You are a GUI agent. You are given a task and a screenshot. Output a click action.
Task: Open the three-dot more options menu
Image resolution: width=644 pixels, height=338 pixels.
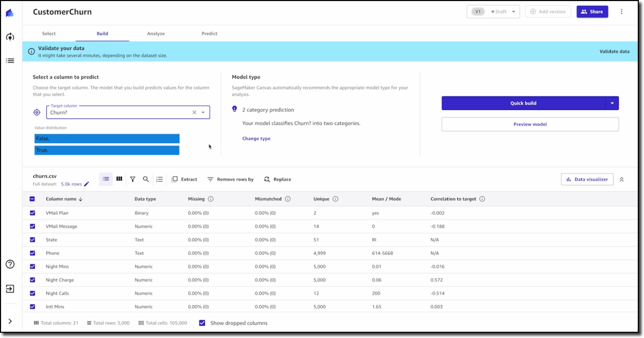coord(621,12)
